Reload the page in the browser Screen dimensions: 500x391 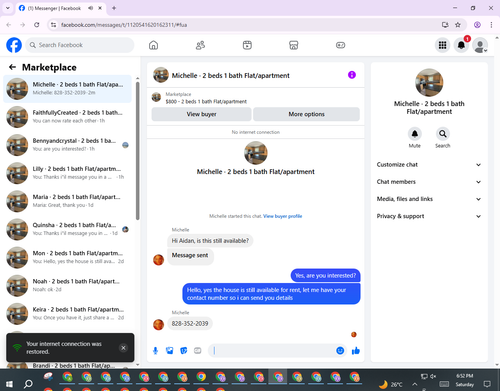click(x=37, y=25)
